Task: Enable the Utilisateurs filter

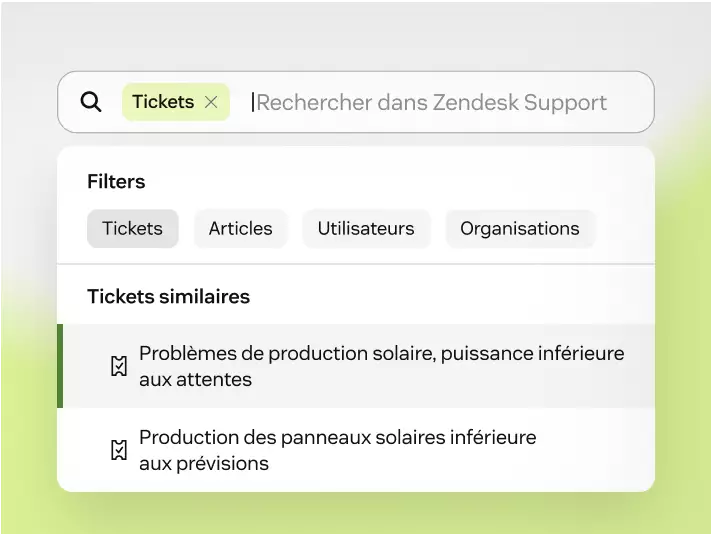Action: [x=366, y=228]
